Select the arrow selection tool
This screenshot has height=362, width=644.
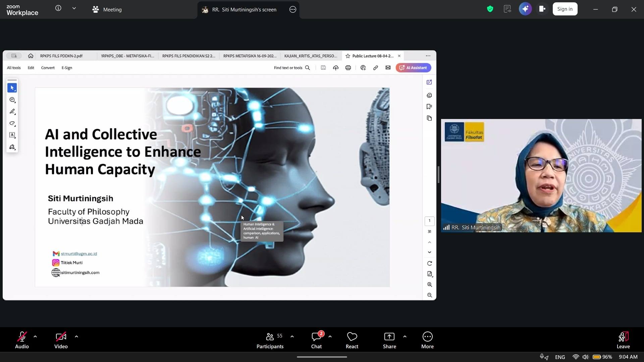click(x=12, y=88)
